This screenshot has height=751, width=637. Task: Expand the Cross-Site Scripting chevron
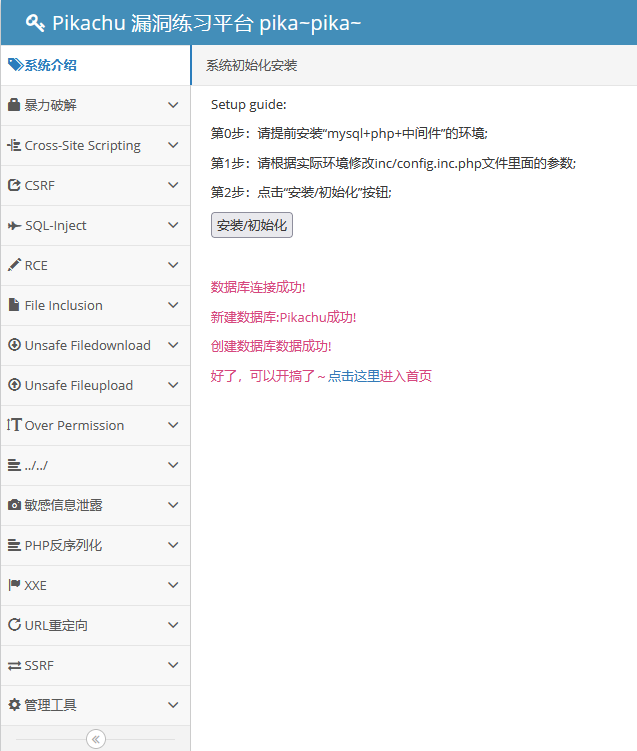click(173, 145)
